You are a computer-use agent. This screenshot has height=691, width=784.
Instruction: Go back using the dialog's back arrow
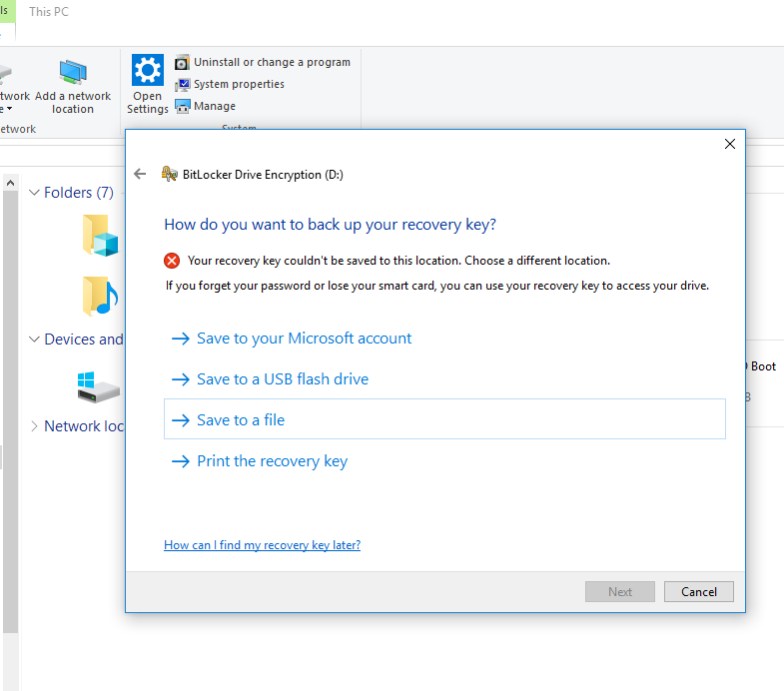140,174
